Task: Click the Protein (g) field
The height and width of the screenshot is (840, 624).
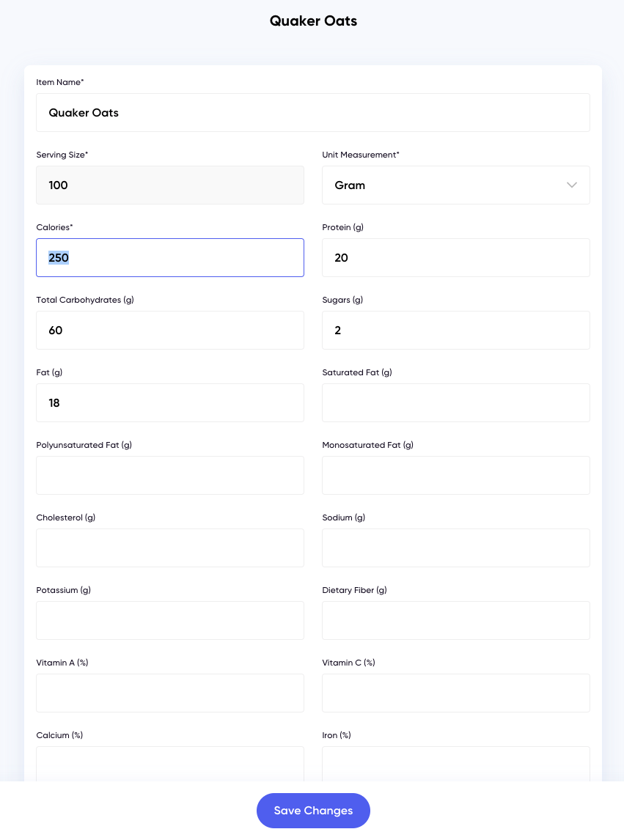Action: [455, 258]
